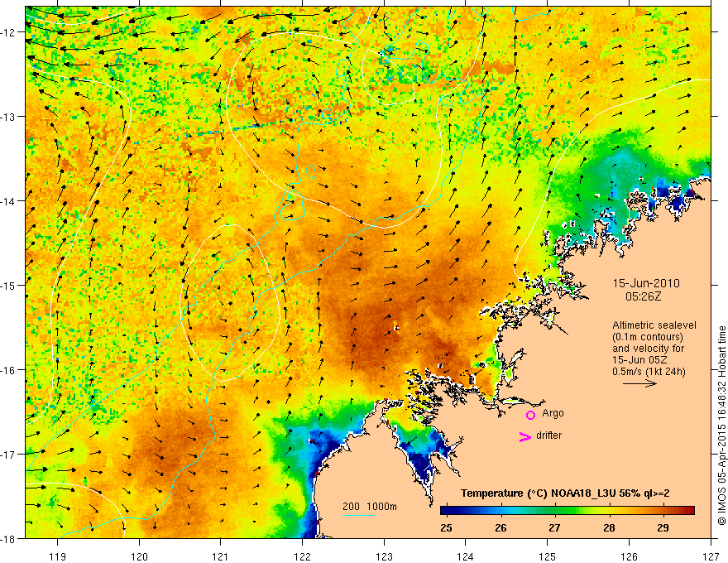728x563 pixels.
Task: Click the 119 longitude axis label
Action: pos(58,556)
